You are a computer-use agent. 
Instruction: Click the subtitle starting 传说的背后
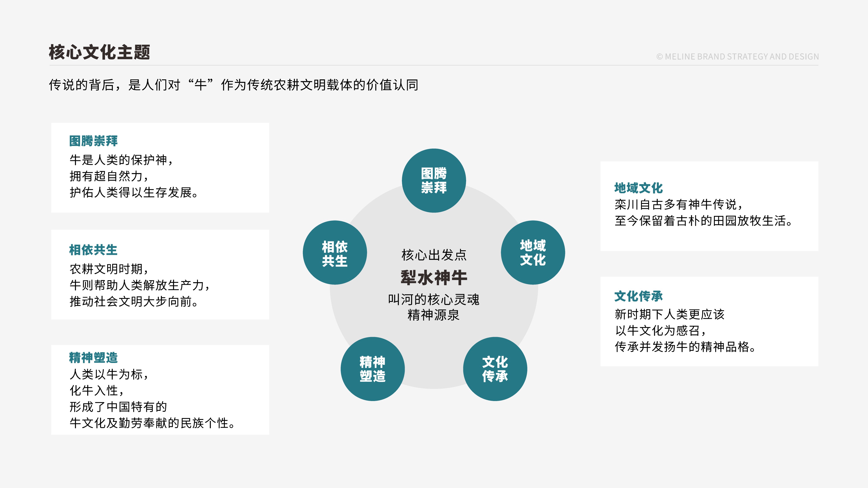point(233,85)
